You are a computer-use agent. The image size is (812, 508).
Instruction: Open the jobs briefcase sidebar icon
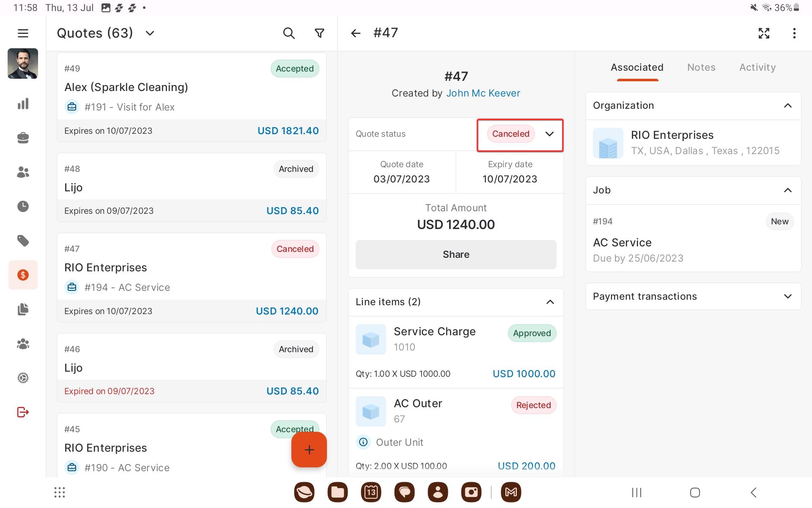coord(23,138)
